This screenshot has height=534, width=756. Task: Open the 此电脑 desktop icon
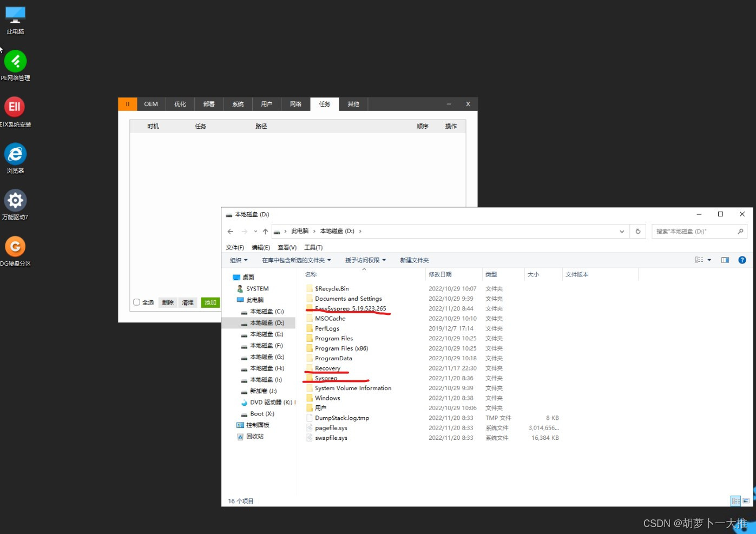click(15, 19)
